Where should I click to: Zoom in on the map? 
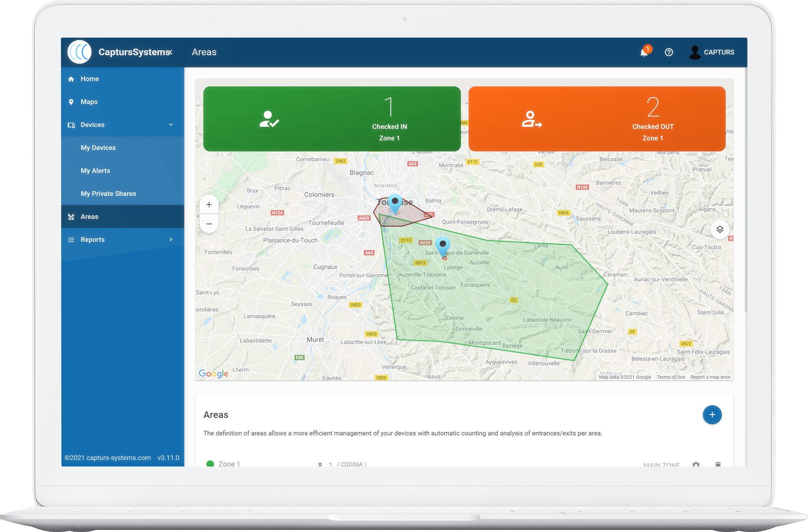[x=209, y=205]
